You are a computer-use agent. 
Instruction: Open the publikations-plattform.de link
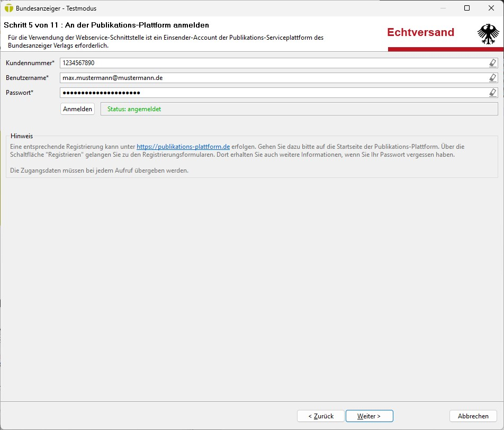coord(183,147)
